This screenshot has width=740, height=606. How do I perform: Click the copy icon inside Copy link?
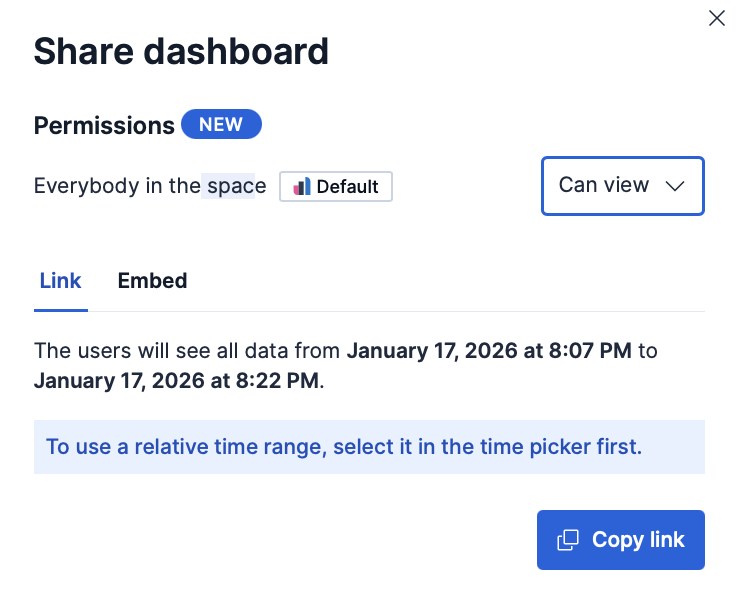click(x=567, y=540)
